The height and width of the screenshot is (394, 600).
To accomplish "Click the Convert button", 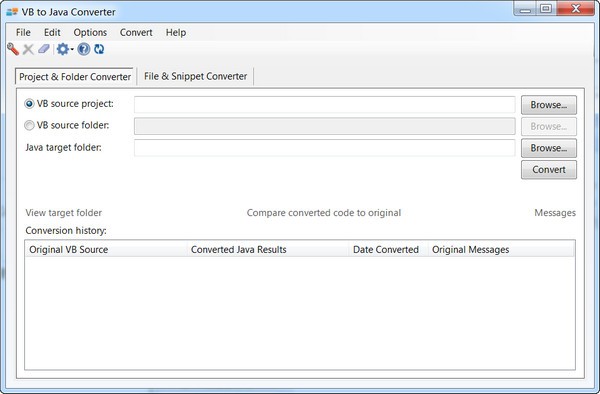I will click(549, 169).
